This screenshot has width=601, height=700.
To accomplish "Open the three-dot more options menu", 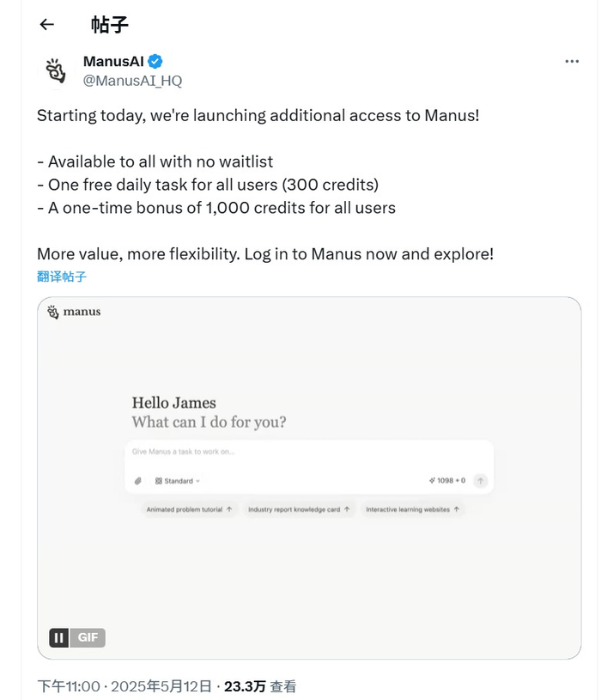I will (x=572, y=62).
